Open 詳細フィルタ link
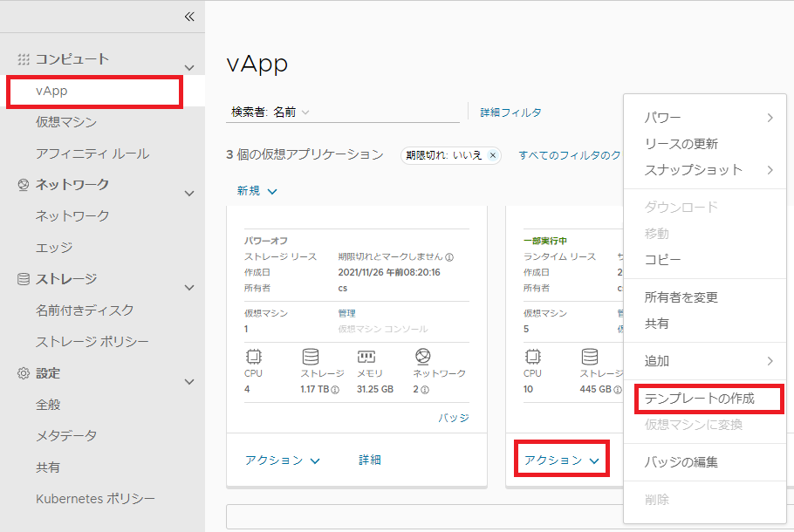Screen dimensions: 794x532 pyautogui.click(x=510, y=113)
